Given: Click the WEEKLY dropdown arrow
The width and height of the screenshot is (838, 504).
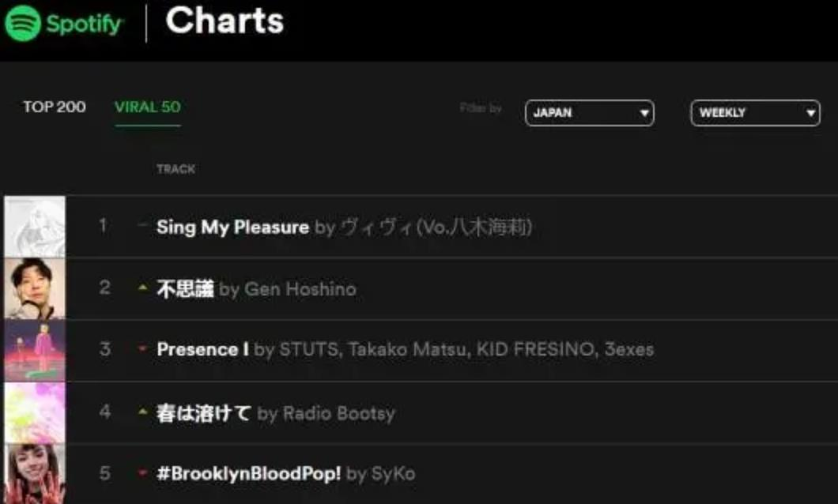Looking at the screenshot, I should pos(810,114).
